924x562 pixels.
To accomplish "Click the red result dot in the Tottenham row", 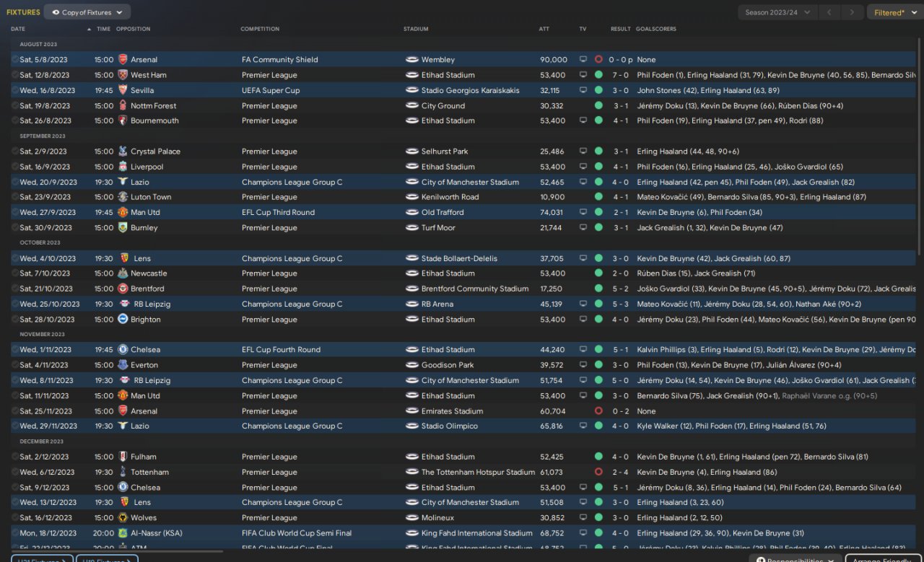I will pyautogui.click(x=598, y=472).
